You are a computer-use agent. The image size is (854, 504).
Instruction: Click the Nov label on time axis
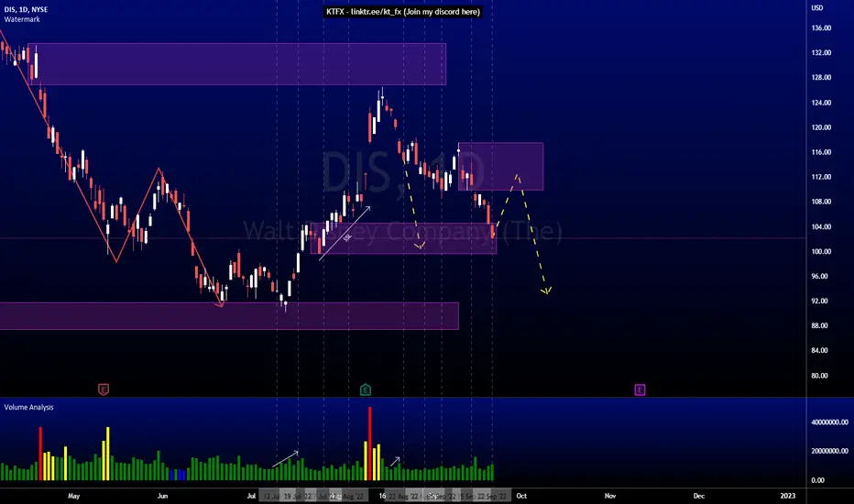coord(610,496)
